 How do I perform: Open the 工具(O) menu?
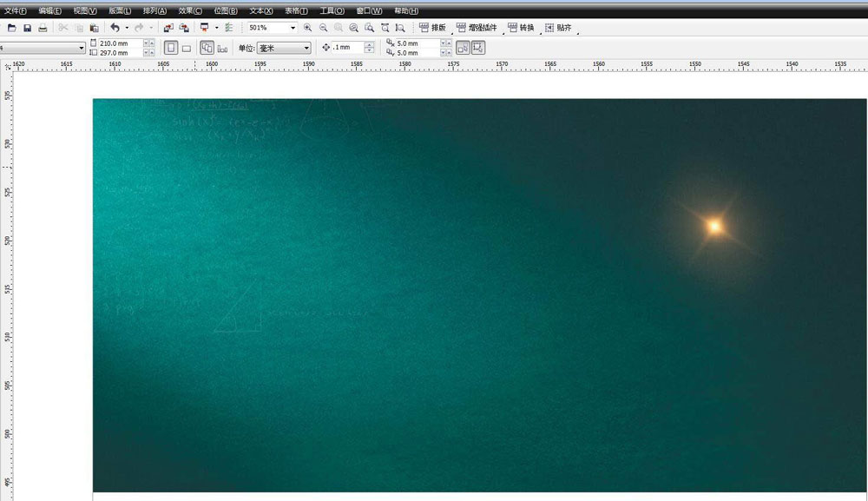tap(332, 10)
